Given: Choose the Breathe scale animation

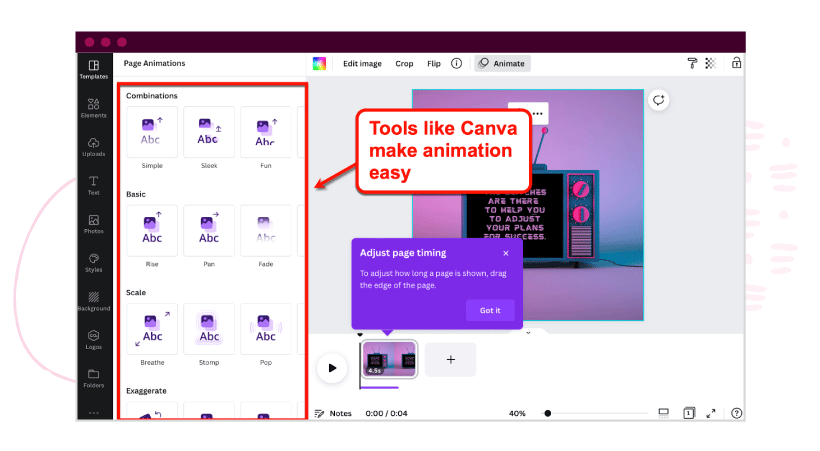Looking at the screenshot, I should pyautogui.click(x=152, y=329).
